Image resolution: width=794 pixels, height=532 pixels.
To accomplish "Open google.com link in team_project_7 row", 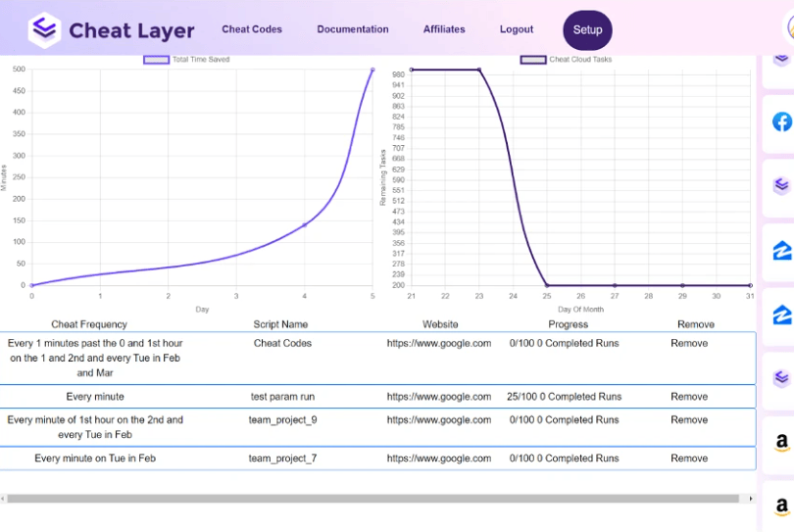I will point(439,459).
